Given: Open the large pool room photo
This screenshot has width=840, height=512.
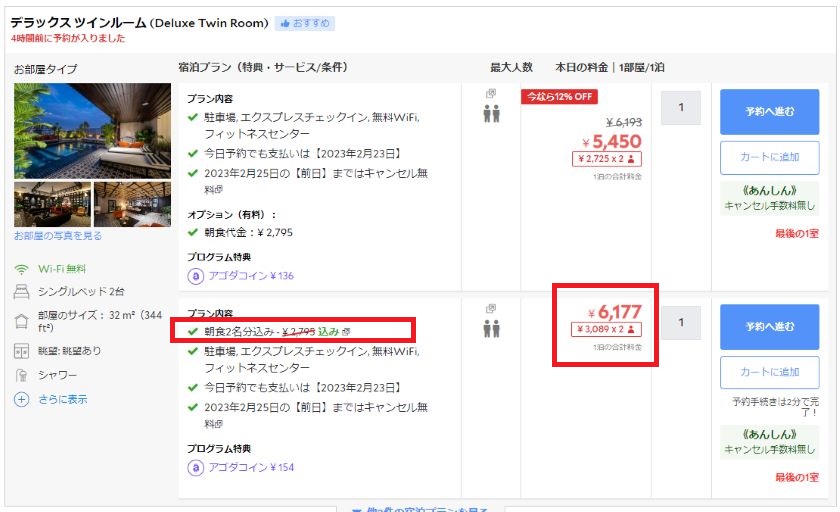Looking at the screenshot, I should (x=92, y=130).
